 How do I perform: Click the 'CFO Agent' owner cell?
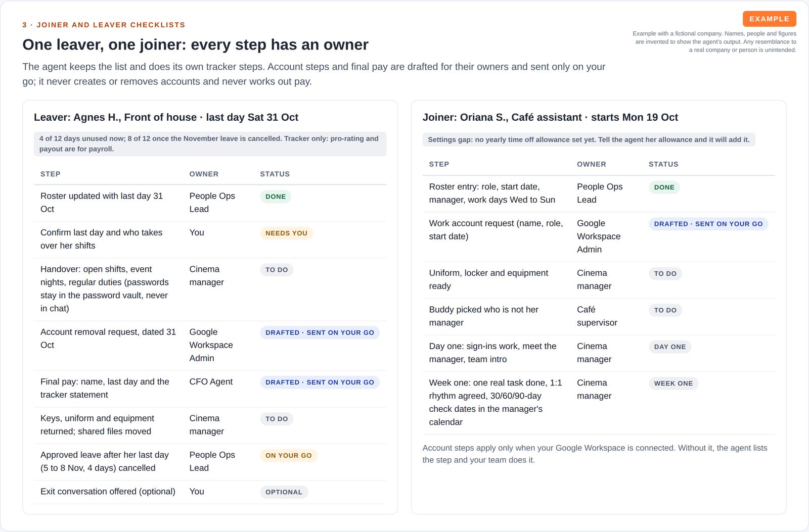coord(211,382)
